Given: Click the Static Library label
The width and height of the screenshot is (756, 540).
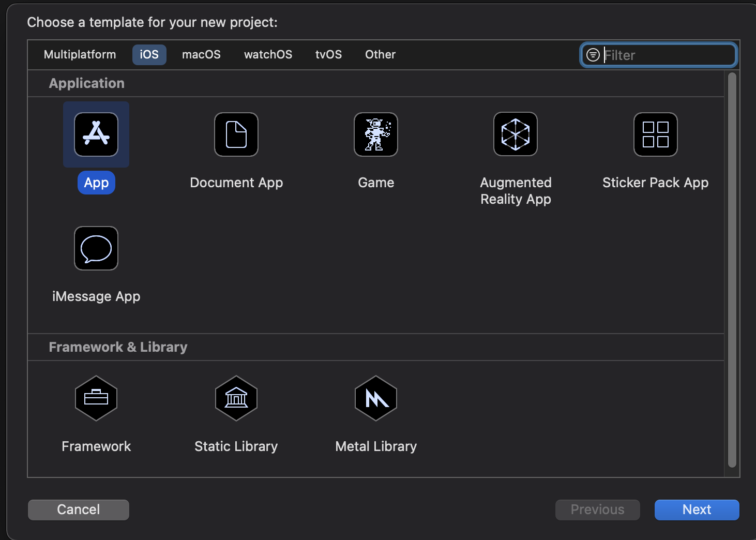Looking at the screenshot, I should [236, 446].
